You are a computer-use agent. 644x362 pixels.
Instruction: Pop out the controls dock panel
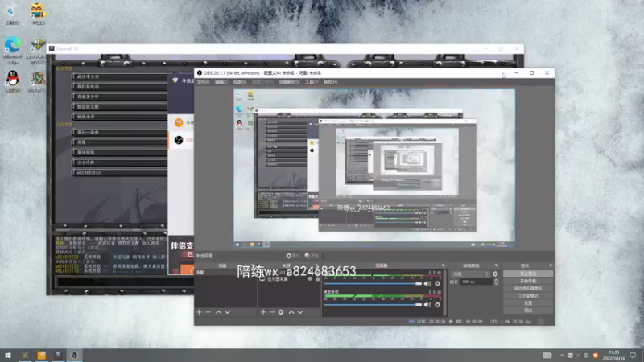[551, 266]
